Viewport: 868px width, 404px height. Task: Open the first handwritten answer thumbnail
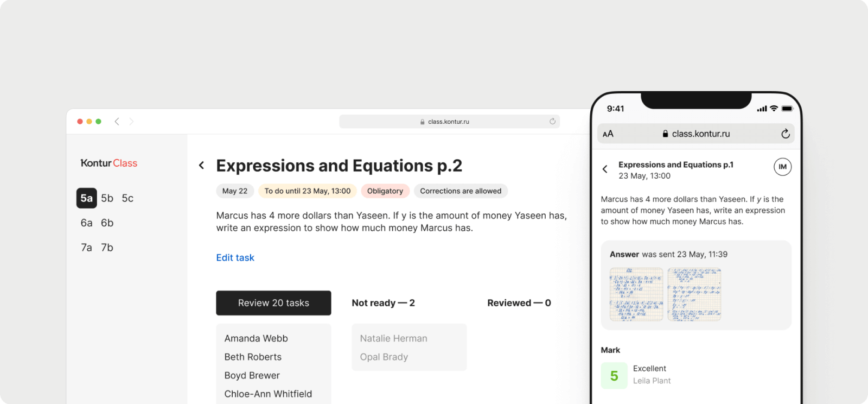pos(635,294)
